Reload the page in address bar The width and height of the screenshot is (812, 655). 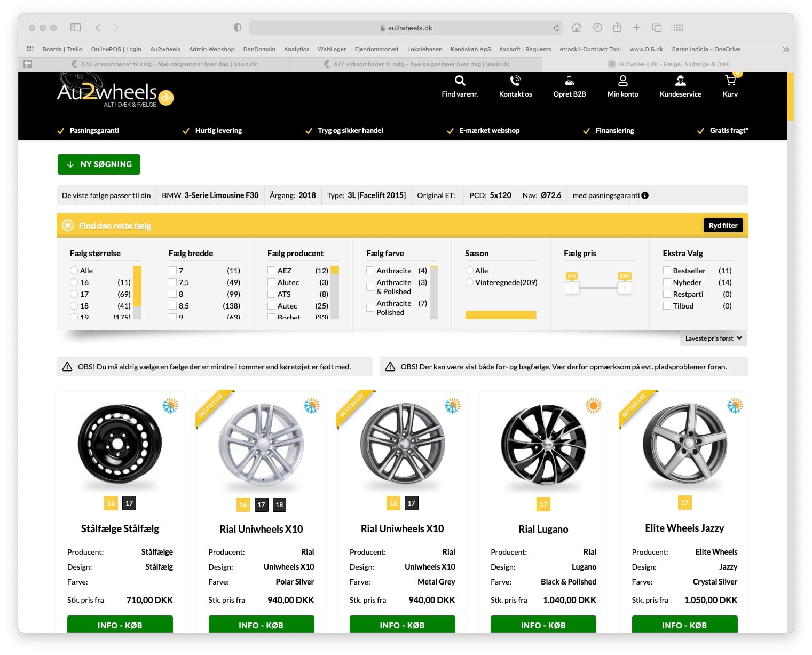tap(557, 28)
